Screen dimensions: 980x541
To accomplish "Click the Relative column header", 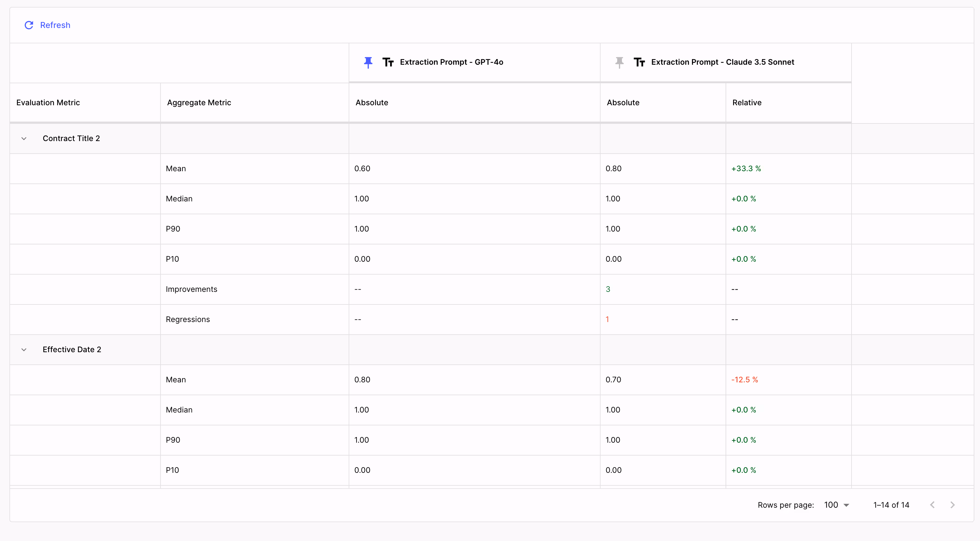I will [746, 103].
